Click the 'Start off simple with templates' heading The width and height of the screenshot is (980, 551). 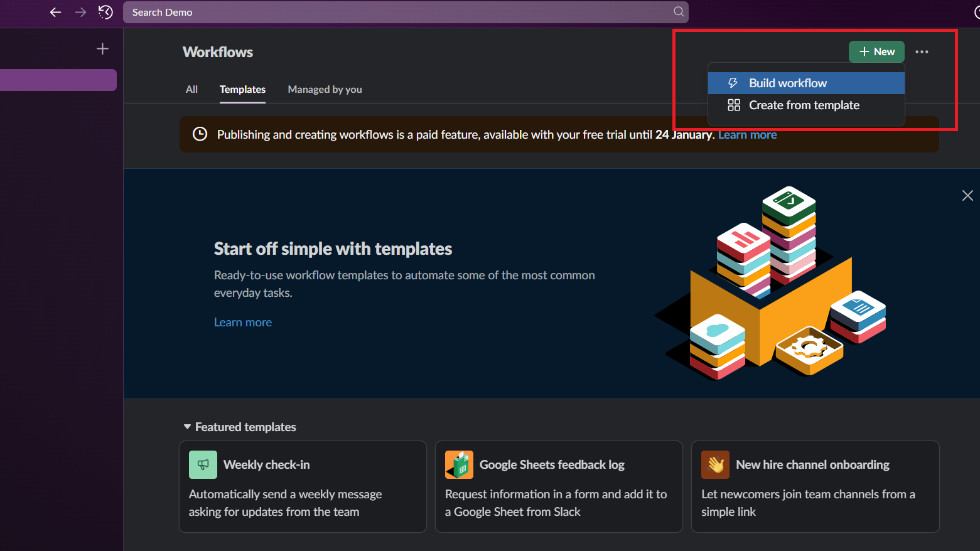click(333, 249)
